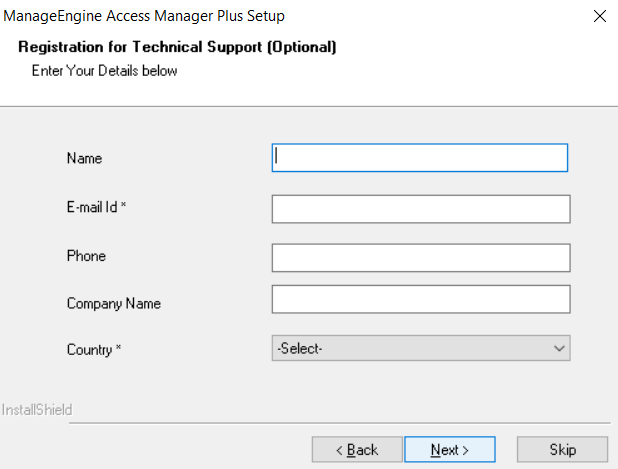Close the Setup window
The image size is (618, 469).
tap(599, 16)
